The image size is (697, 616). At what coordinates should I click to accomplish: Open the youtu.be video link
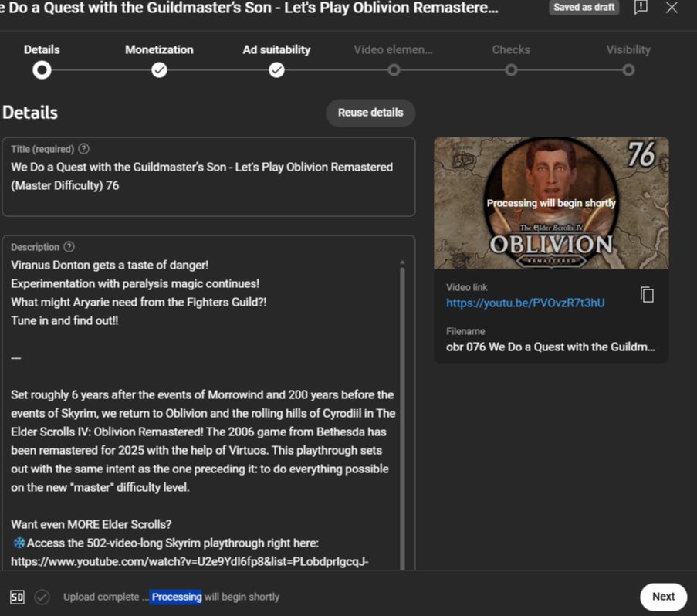coord(526,303)
